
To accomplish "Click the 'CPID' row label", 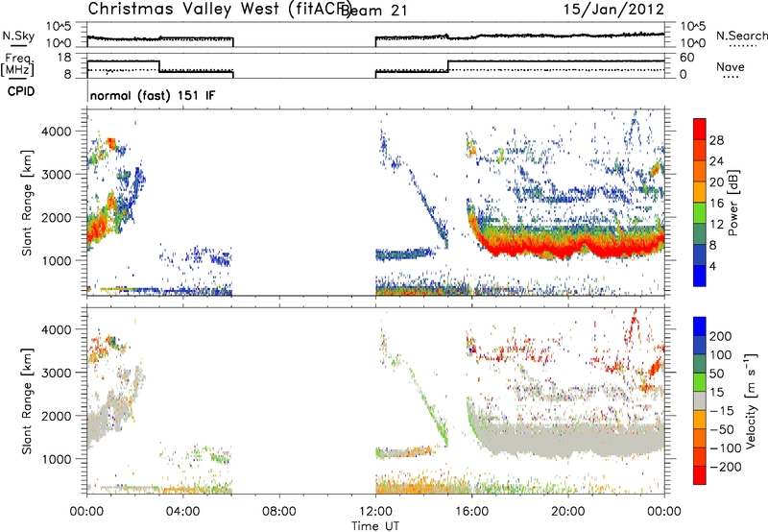I will pos(21,91).
